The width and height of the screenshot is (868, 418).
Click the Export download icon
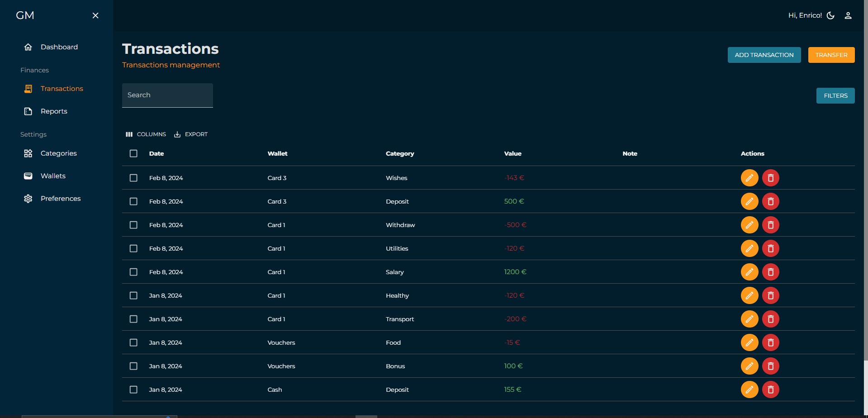pos(177,134)
